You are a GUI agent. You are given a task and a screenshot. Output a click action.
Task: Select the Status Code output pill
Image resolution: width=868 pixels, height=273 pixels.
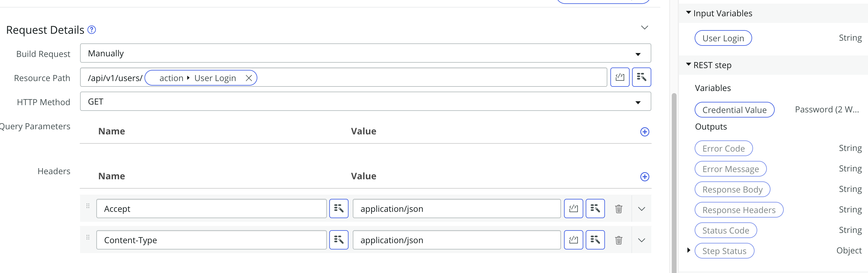[x=726, y=231]
